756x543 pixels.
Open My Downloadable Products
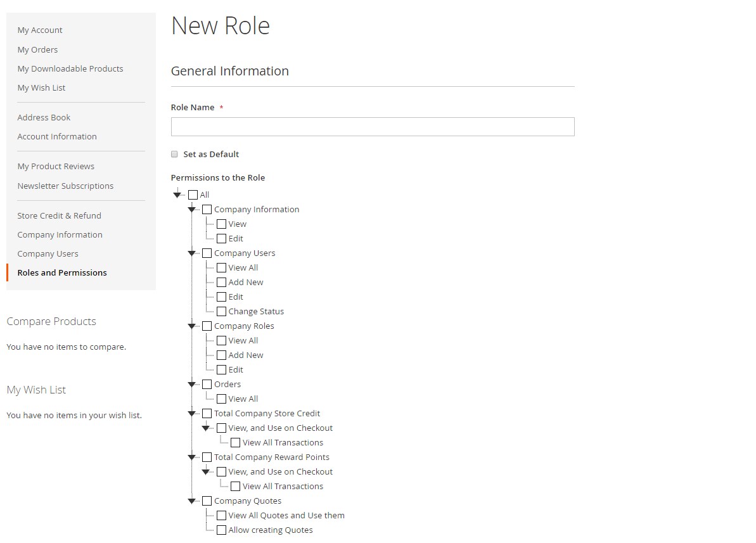[x=70, y=68]
